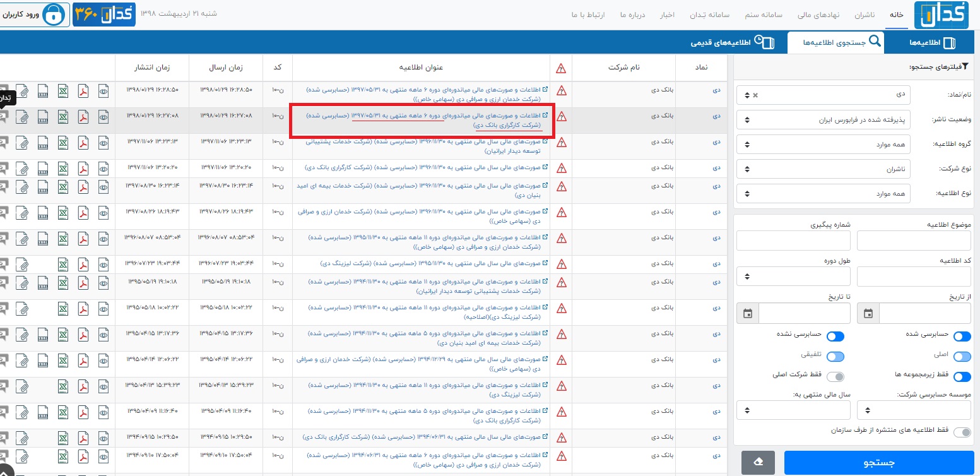The image size is (980, 476).
Task: Open calendar picker for تا تاریخ
Action: (x=748, y=313)
